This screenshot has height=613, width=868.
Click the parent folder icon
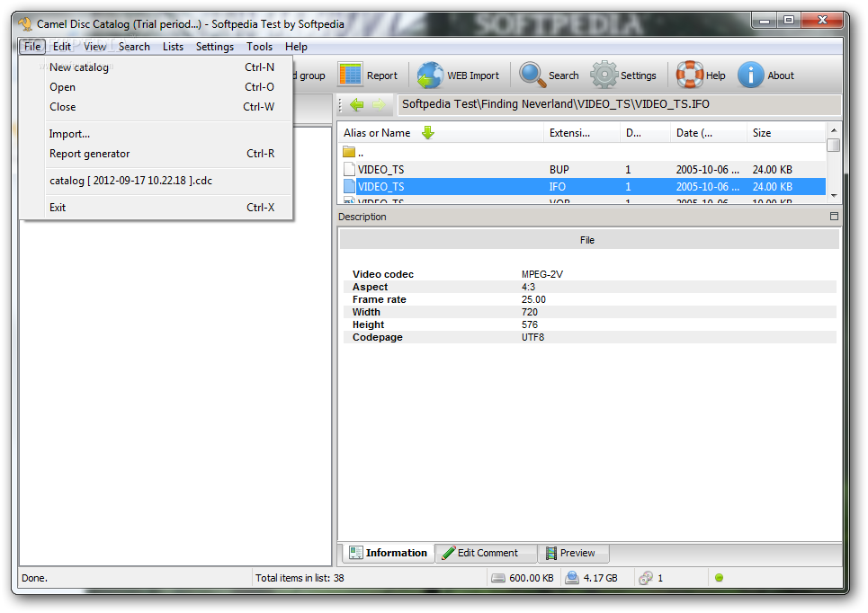349,152
